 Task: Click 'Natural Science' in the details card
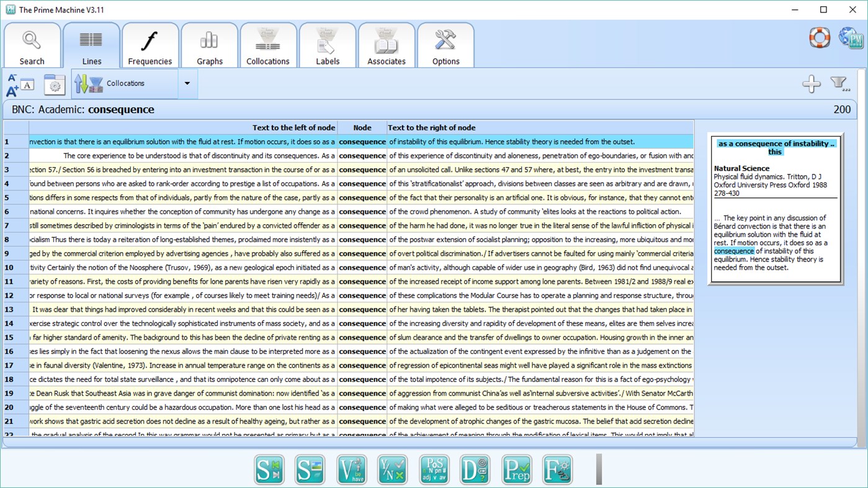[x=741, y=168]
